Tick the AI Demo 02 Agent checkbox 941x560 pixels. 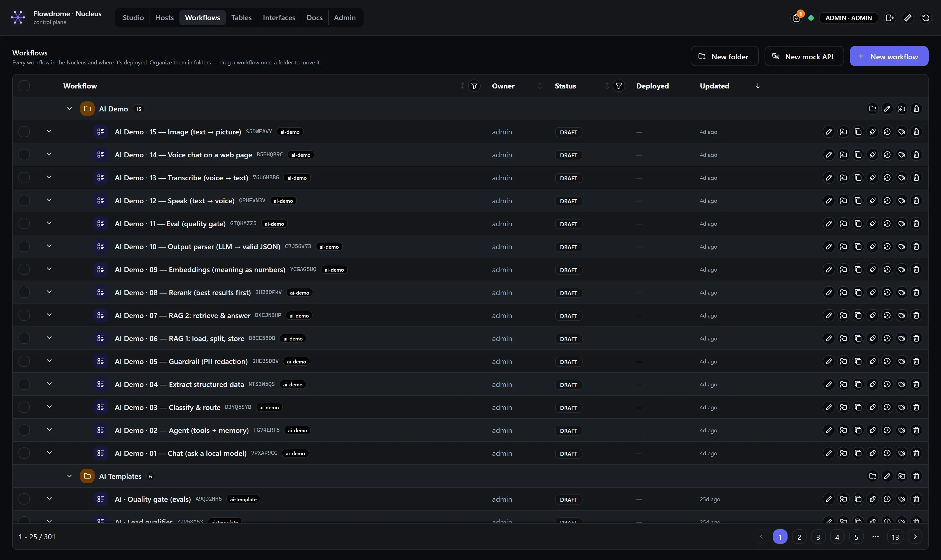point(24,430)
